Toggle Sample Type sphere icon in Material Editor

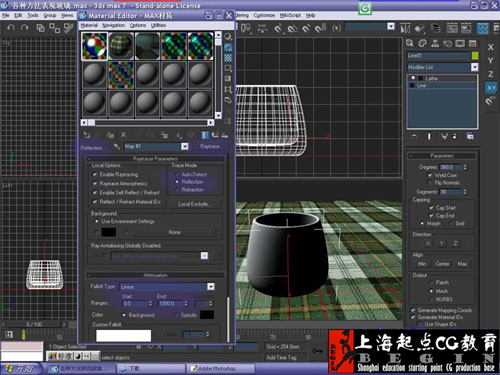228,37
